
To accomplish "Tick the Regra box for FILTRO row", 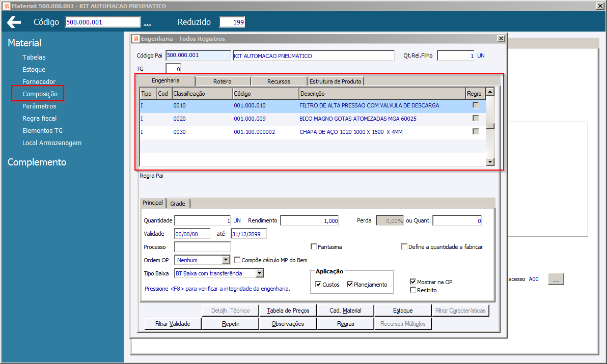I will 476,105.
